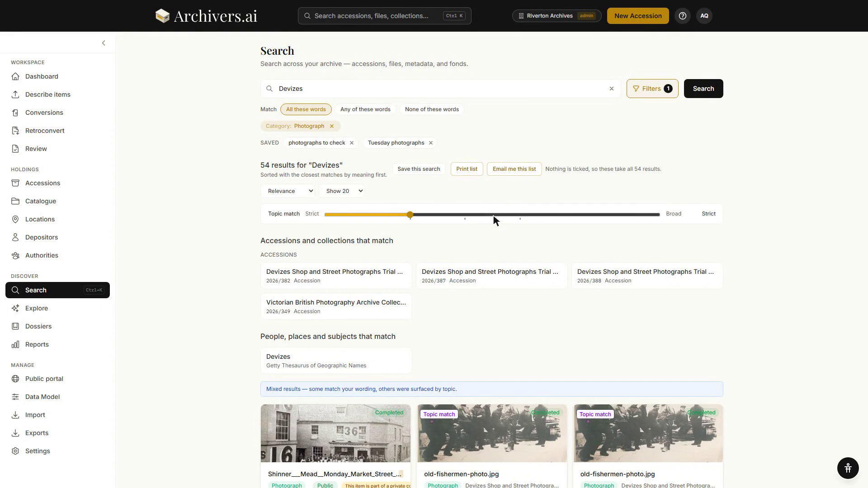Load the 'photographs to check' saved search
868x488 pixels.
coord(316,143)
